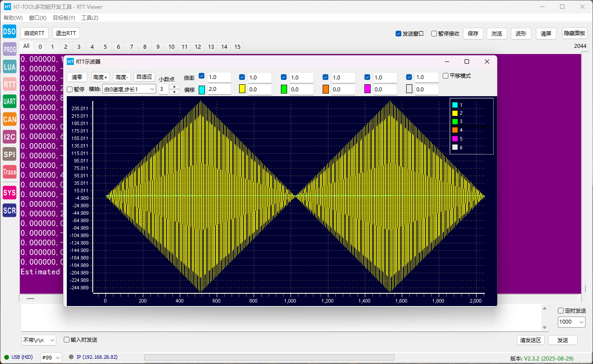593x364 pixels.
Task: Open the CAN bus sidebar icon
Action: tap(9, 119)
